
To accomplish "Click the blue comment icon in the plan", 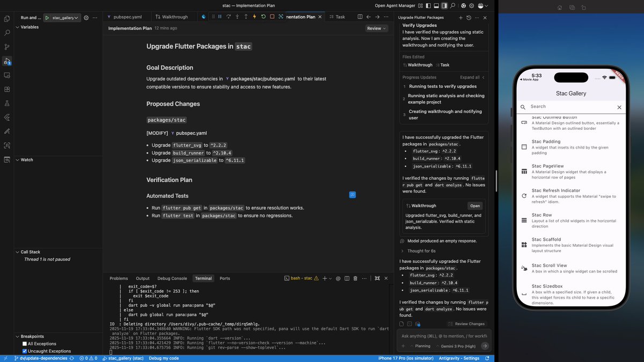I will coord(353,194).
